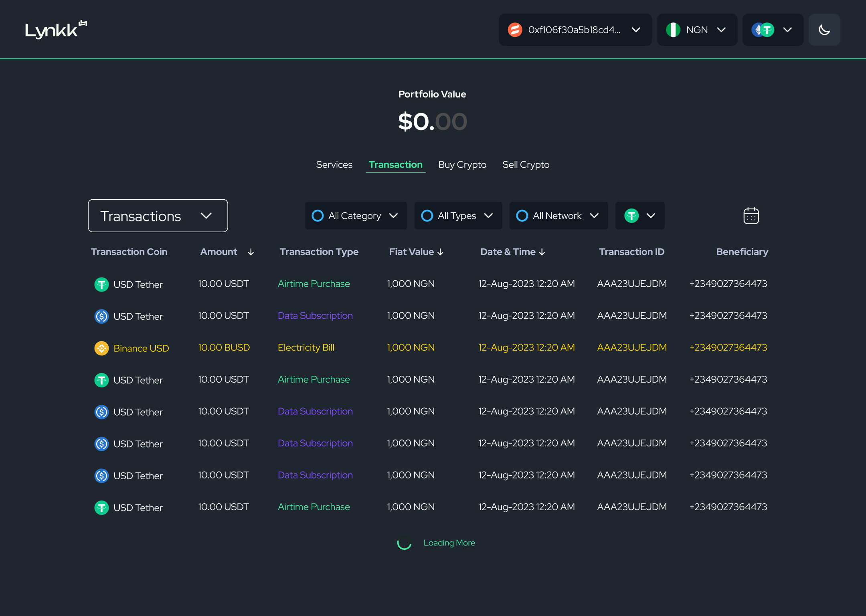The height and width of the screenshot is (616, 866).
Task: Click the first Airtime Purchase link
Action: (x=314, y=284)
